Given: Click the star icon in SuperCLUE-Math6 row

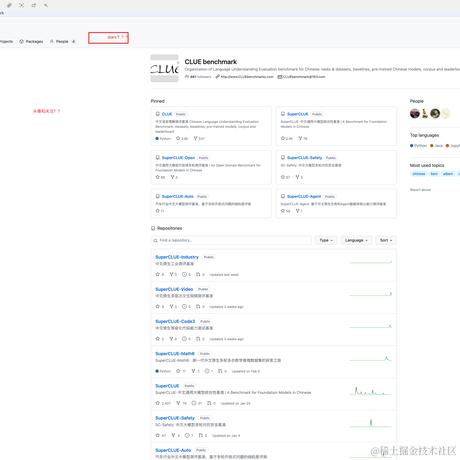Looking at the screenshot, I should (178, 371).
